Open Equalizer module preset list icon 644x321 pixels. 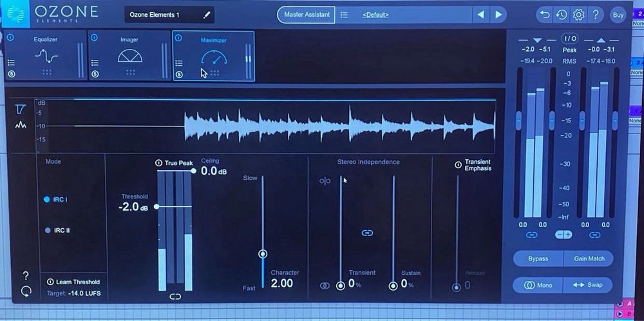coord(11,63)
